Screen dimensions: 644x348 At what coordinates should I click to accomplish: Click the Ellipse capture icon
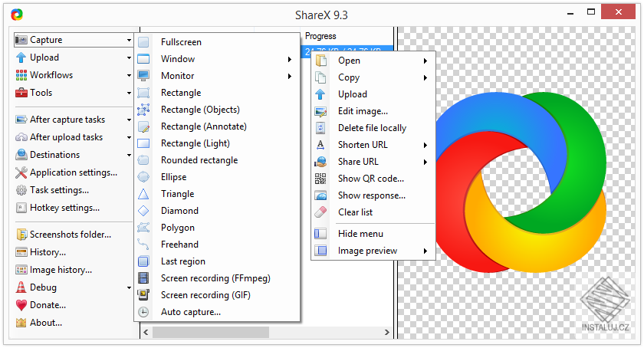(143, 177)
